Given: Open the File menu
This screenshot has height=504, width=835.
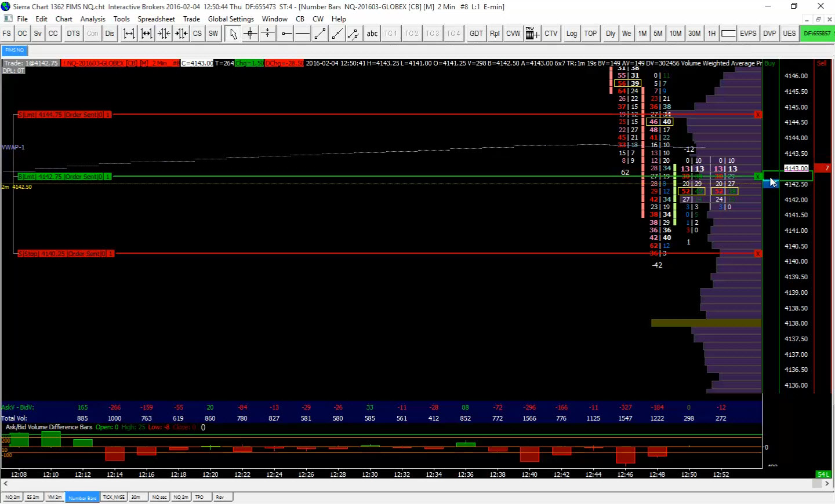Looking at the screenshot, I should pyautogui.click(x=23, y=19).
